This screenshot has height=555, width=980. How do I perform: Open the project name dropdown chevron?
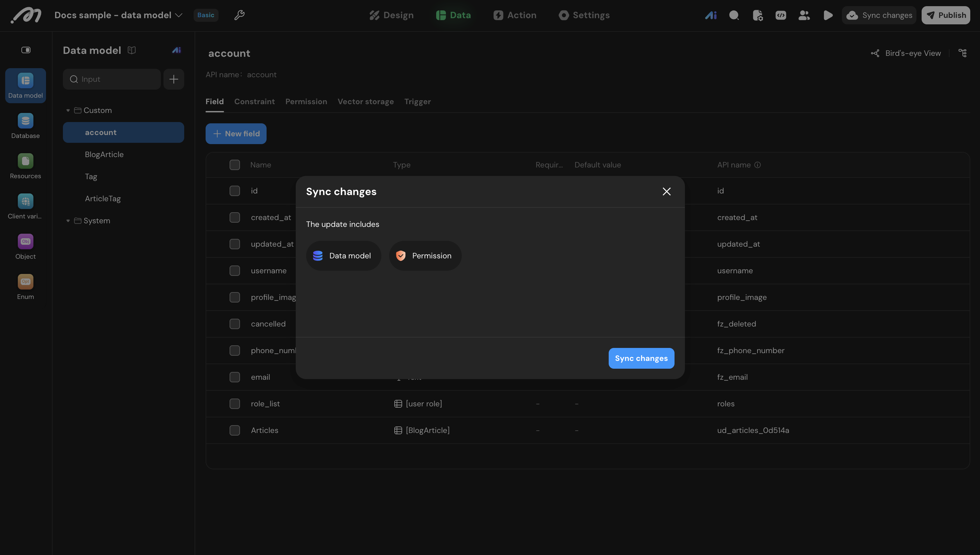coord(179,15)
